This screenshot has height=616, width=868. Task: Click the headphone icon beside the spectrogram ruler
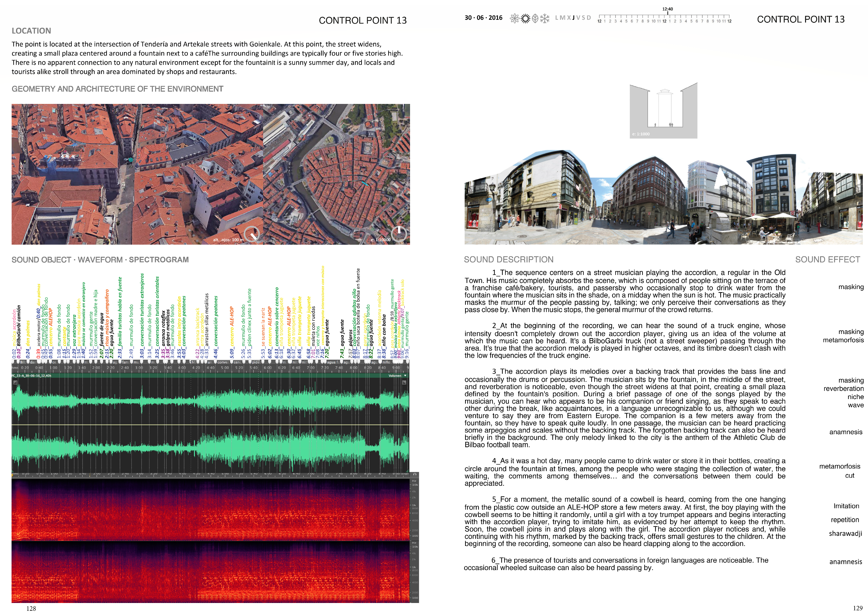(415, 474)
